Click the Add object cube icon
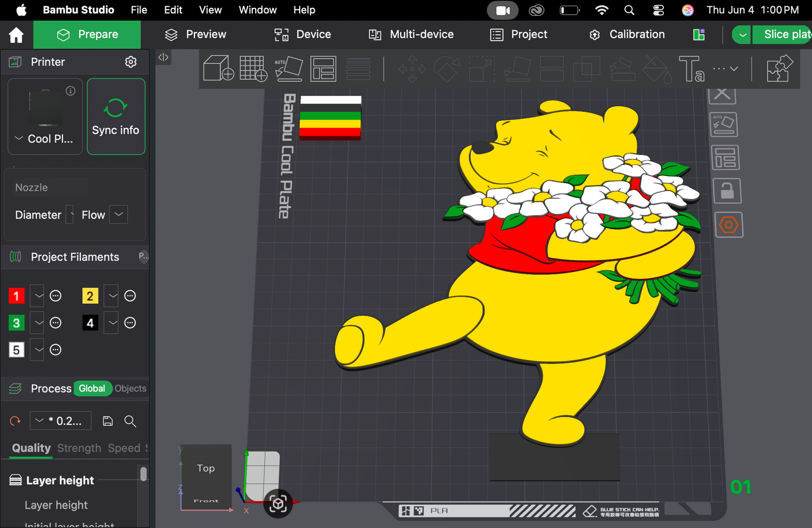Viewport: 812px width, 528px height. pyautogui.click(x=218, y=69)
